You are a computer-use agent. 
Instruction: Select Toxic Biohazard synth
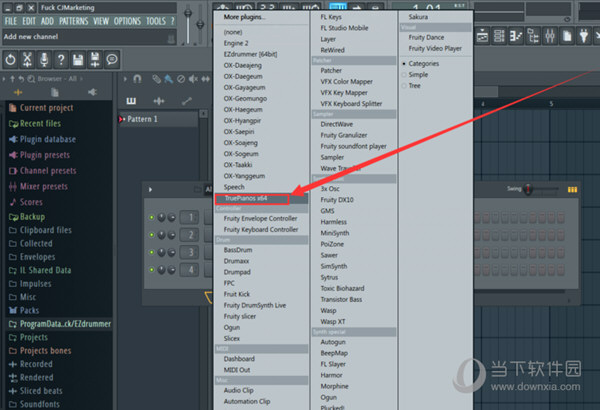coord(342,289)
